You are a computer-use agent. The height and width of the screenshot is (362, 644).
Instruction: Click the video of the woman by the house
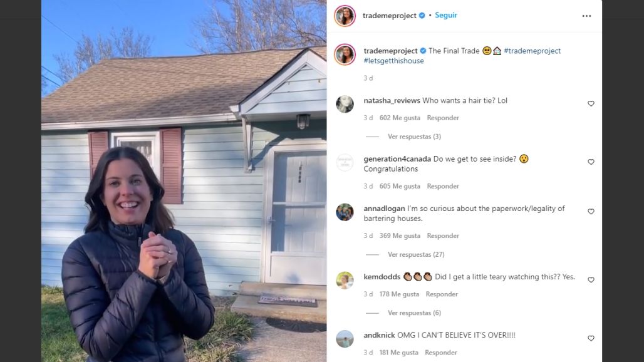pos(184,181)
